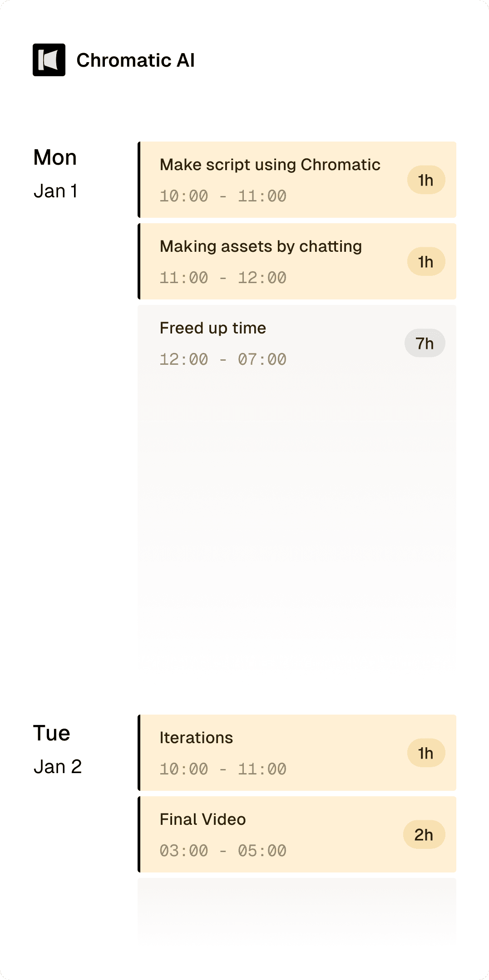
Task: Click the Jan 1 date label
Action: click(55, 191)
